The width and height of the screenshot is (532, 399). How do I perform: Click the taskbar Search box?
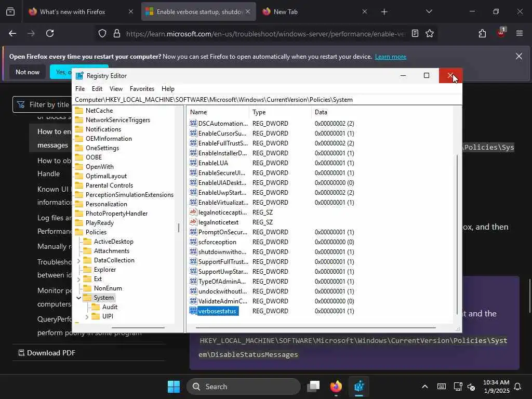coord(243,387)
